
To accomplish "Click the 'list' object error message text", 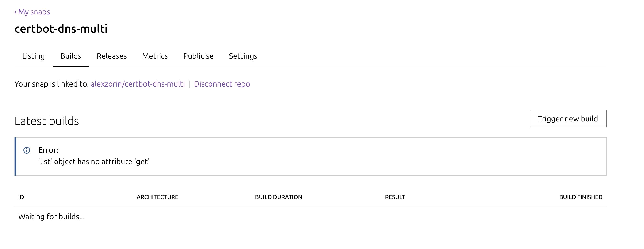I will pos(94,162).
